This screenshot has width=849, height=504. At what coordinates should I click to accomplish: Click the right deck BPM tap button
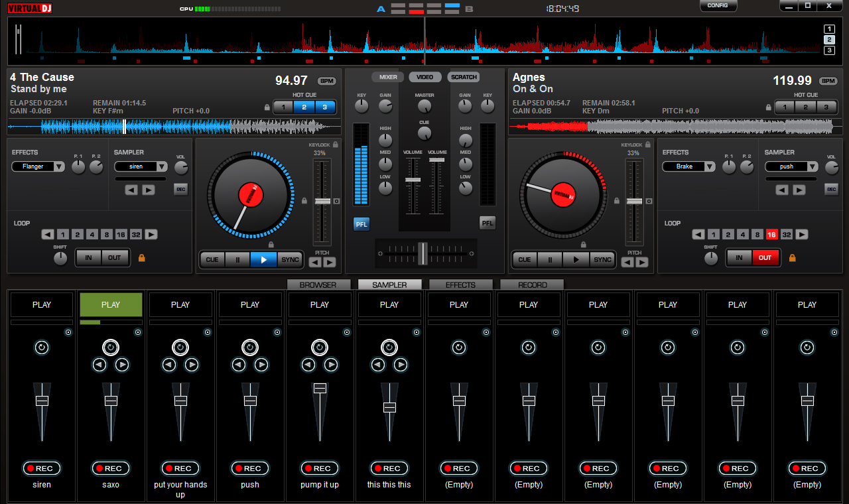point(828,81)
